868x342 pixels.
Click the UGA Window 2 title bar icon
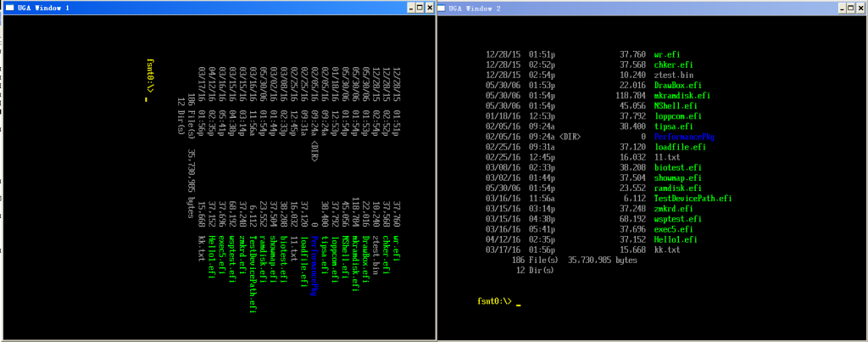point(442,8)
